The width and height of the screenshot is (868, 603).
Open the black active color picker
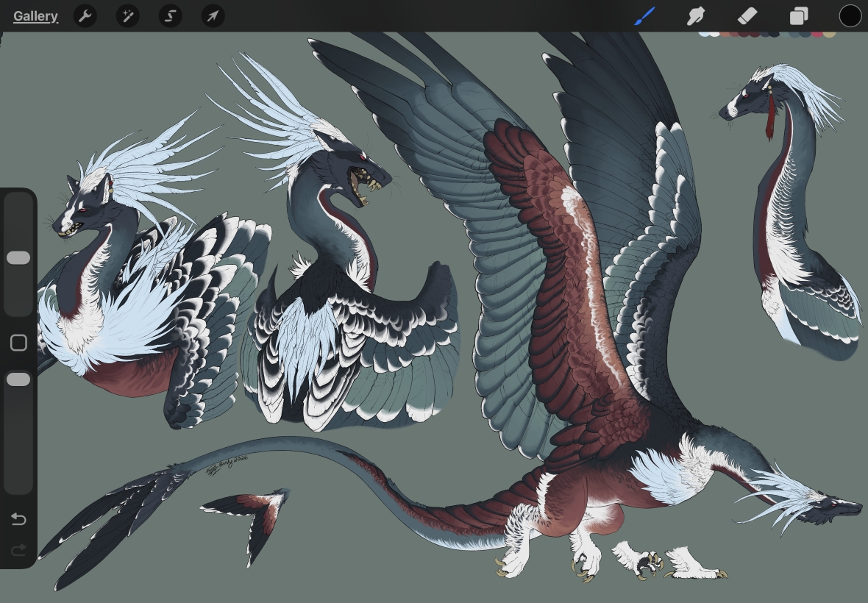pos(850,16)
